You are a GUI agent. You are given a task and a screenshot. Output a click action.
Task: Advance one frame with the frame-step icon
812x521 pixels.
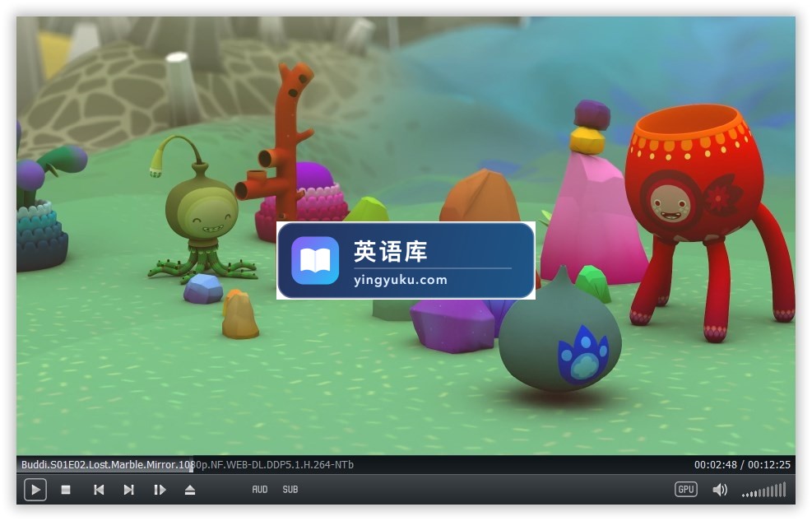click(x=160, y=490)
